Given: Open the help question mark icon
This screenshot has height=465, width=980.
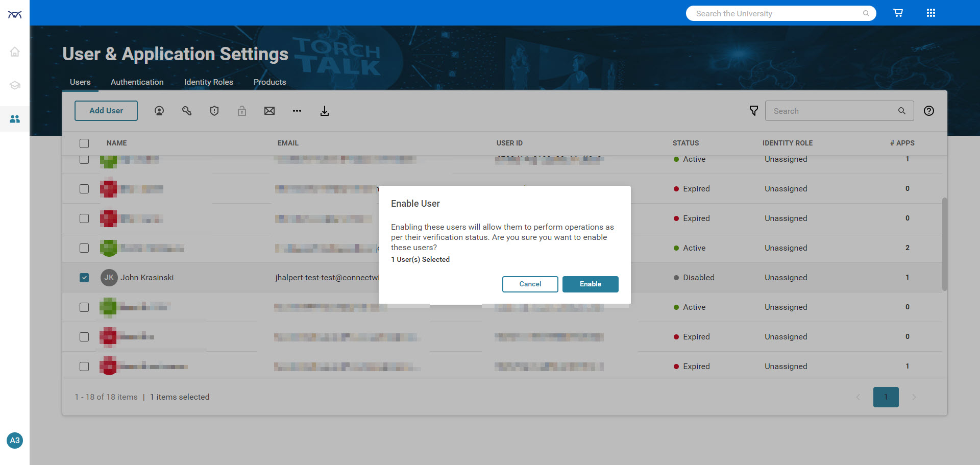Looking at the screenshot, I should coord(928,111).
